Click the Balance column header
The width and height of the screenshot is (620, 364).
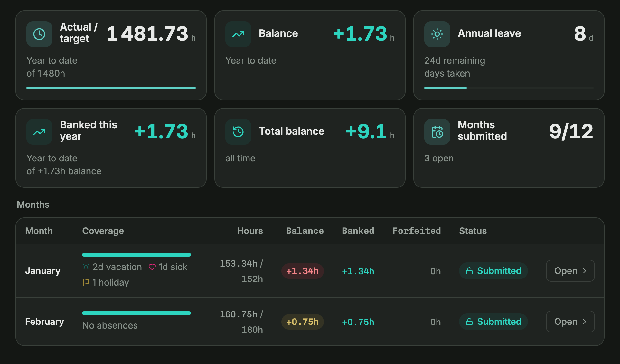[305, 231]
